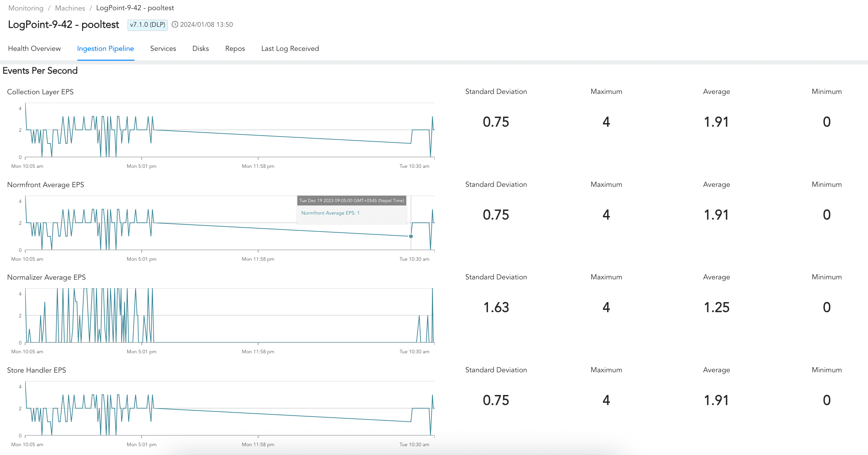This screenshot has width=868, height=455.
Task: View the Last Log Received tab
Action: pyautogui.click(x=290, y=48)
